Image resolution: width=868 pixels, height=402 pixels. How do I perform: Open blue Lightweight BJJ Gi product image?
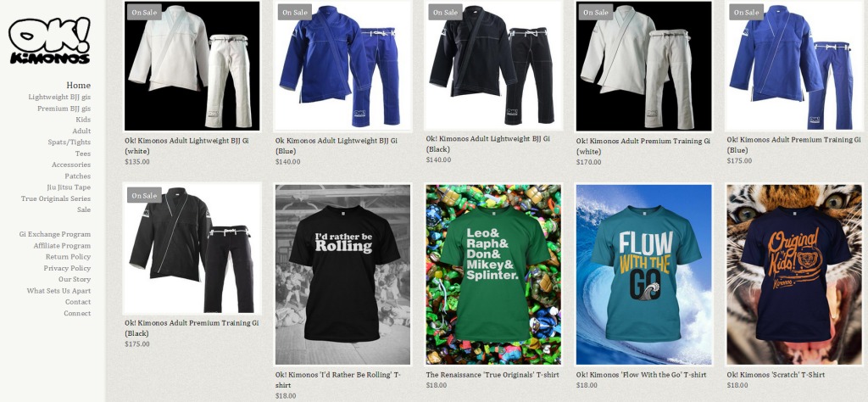[342, 66]
